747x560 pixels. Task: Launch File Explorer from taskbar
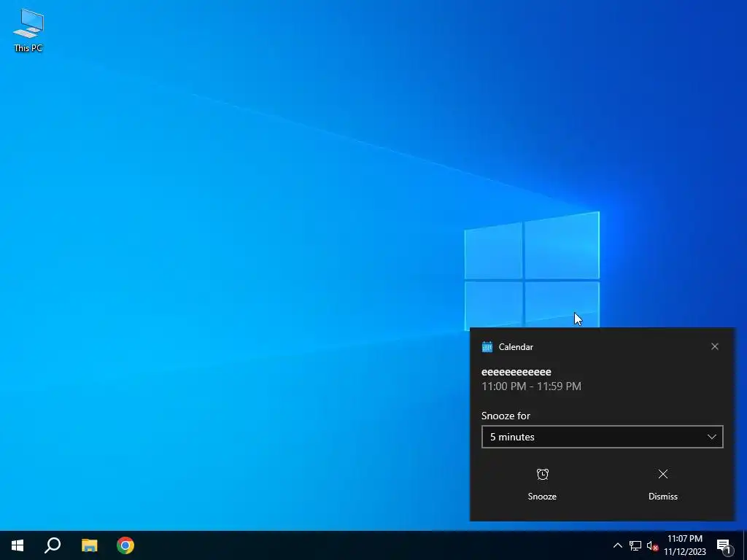point(89,545)
